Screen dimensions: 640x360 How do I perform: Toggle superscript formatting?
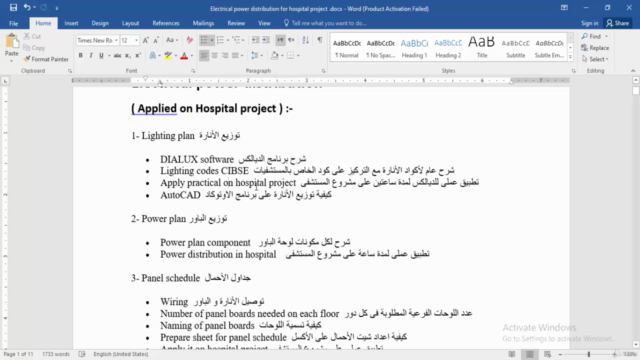[x=138, y=56]
